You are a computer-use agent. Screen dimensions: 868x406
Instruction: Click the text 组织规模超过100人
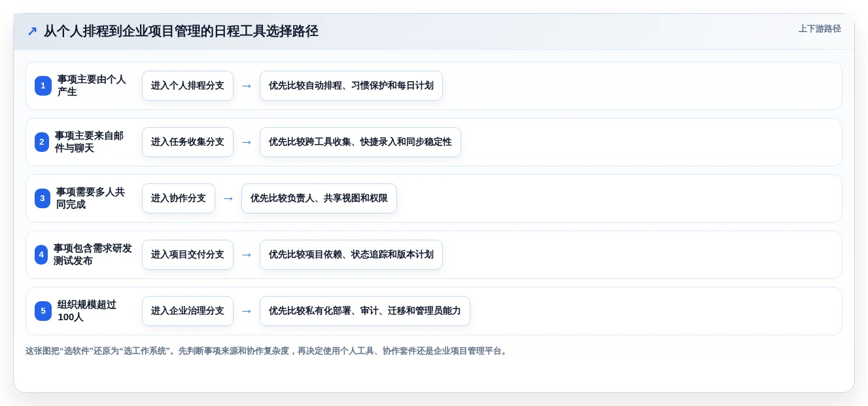(x=87, y=311)
